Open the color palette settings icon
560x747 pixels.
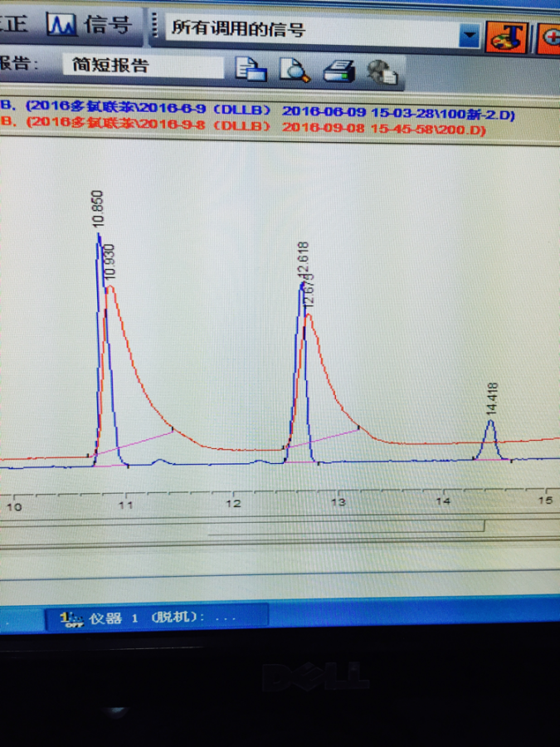507,37
